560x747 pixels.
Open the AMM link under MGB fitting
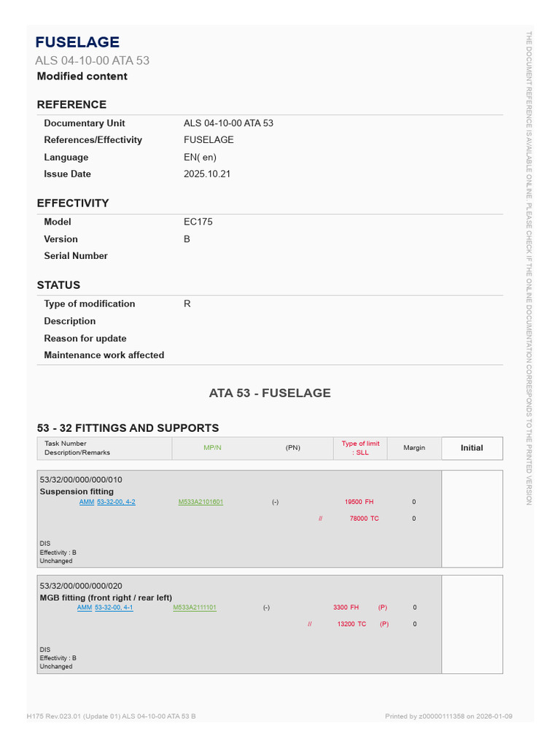click(x=85, y=608)
